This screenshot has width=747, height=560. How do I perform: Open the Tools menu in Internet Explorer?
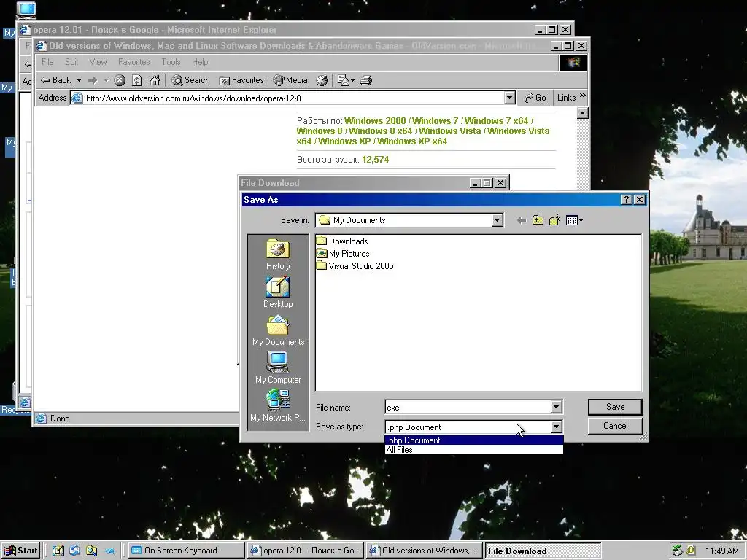pos(171,62)
